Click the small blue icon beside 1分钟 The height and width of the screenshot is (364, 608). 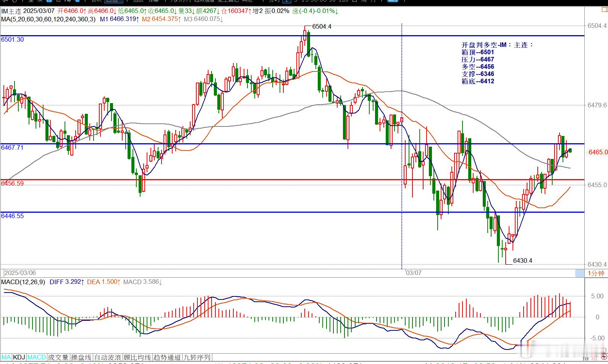[x=579, y=273]
